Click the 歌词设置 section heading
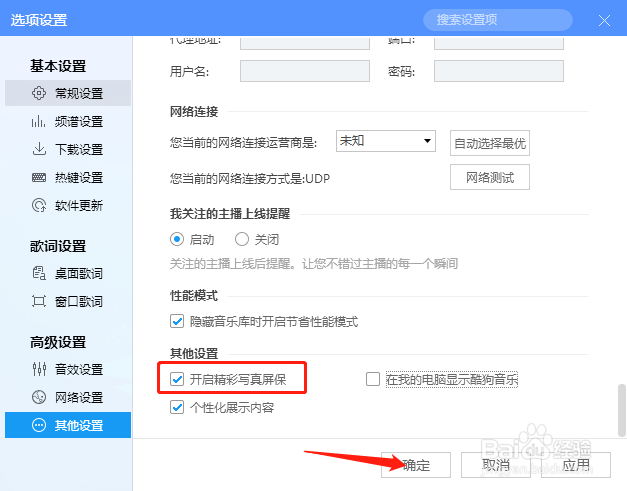Image resolution: width=627 pixels, height=491 pixels. [58, 246]
